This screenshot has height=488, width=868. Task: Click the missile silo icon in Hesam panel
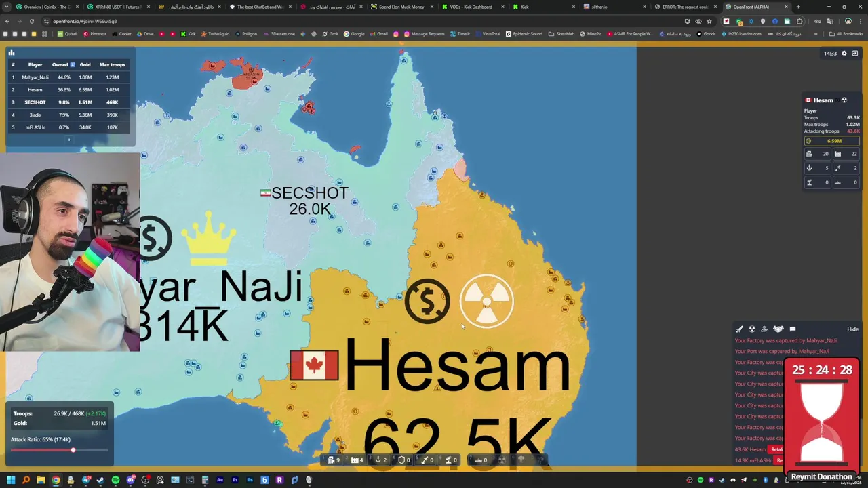(x=838, y=168)
